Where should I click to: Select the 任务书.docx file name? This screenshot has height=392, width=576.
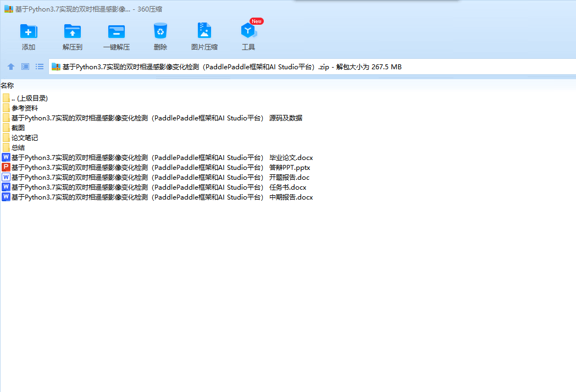coord(159,187)
